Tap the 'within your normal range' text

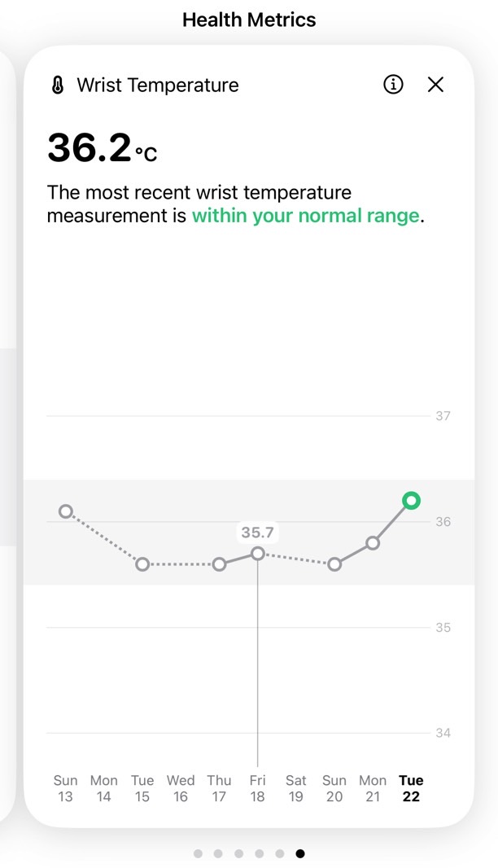pyautogui.click(x=306, y=215)
